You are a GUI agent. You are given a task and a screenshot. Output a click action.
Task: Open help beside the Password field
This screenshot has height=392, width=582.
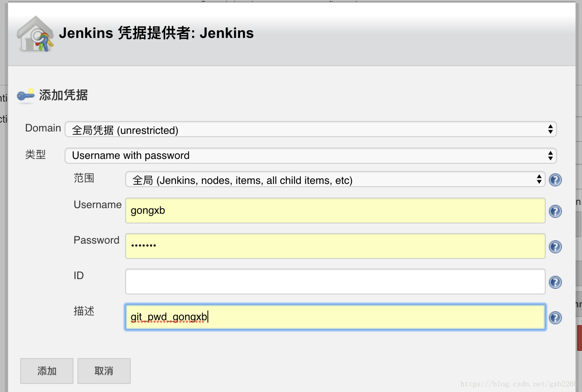555,246
